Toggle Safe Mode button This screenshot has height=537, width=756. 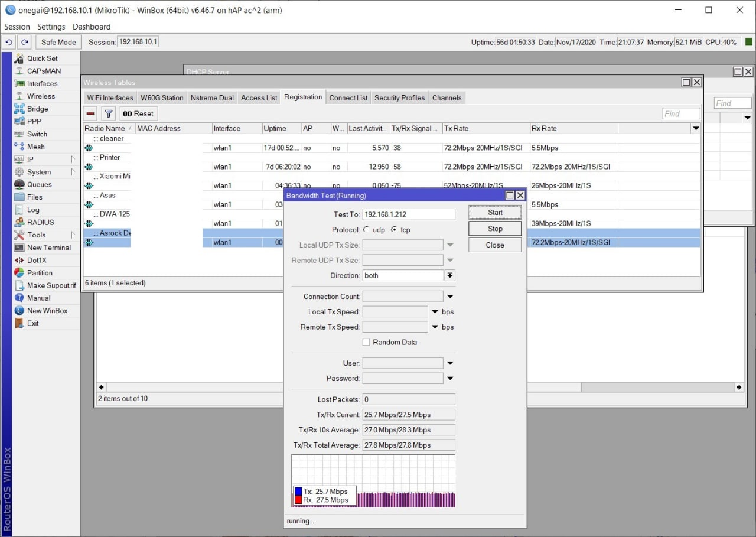(58, 42)
